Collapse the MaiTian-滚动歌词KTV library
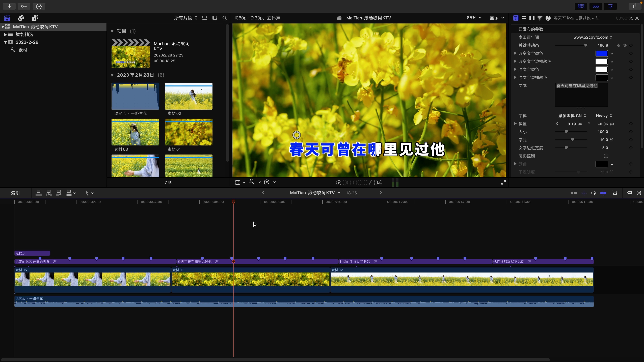 (x=3, y=27)
